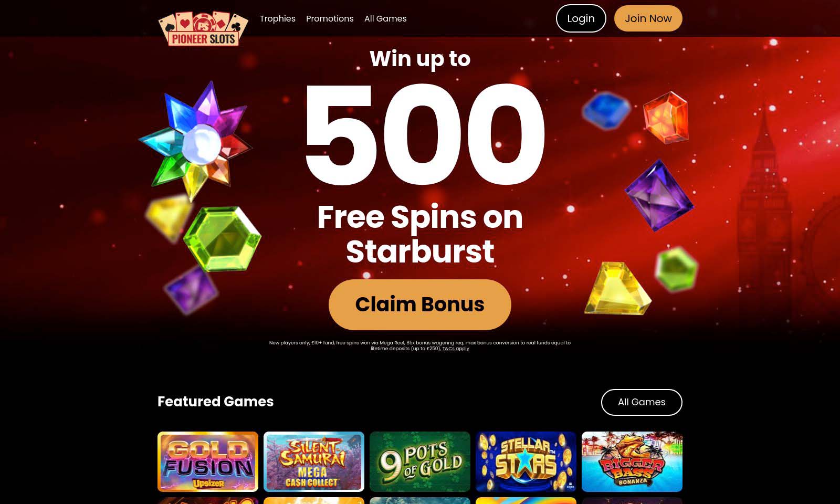Claim the 500 free spins bonus
Image resolution: width=840 pixels, height=504 pixels.
[420, 304]
